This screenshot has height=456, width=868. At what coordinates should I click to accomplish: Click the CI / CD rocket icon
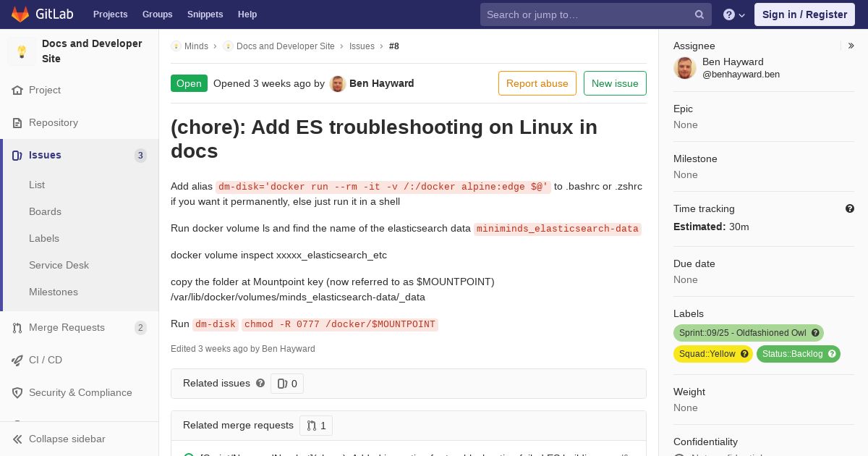[x=17, y=360]
